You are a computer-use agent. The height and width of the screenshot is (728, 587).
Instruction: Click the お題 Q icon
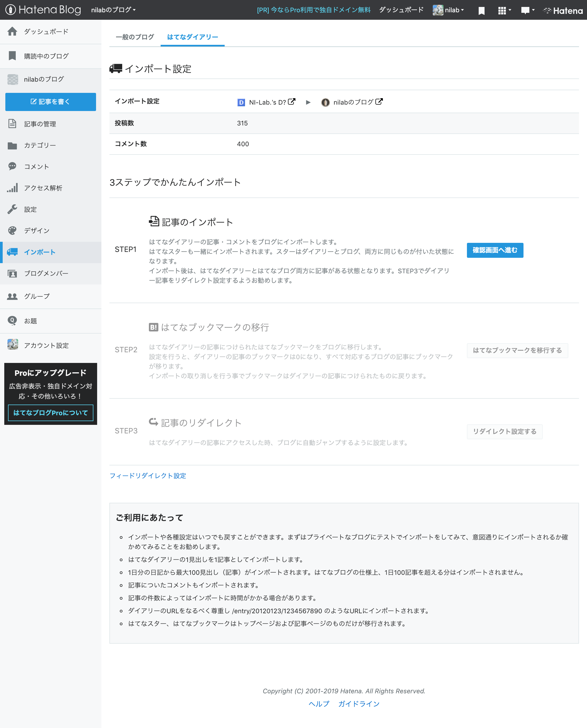point(13,321)
